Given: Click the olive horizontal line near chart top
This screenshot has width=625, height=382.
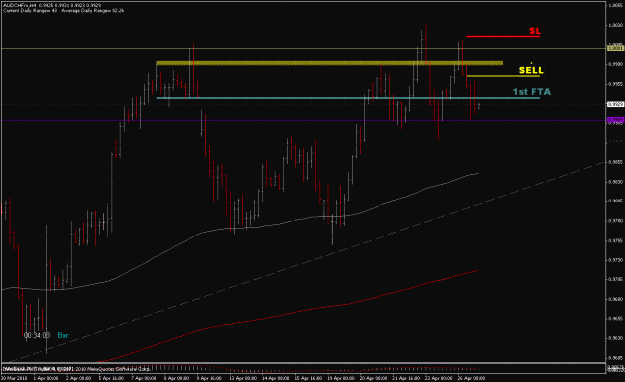Looking at the screenshot, I should [x=303, y=48].
